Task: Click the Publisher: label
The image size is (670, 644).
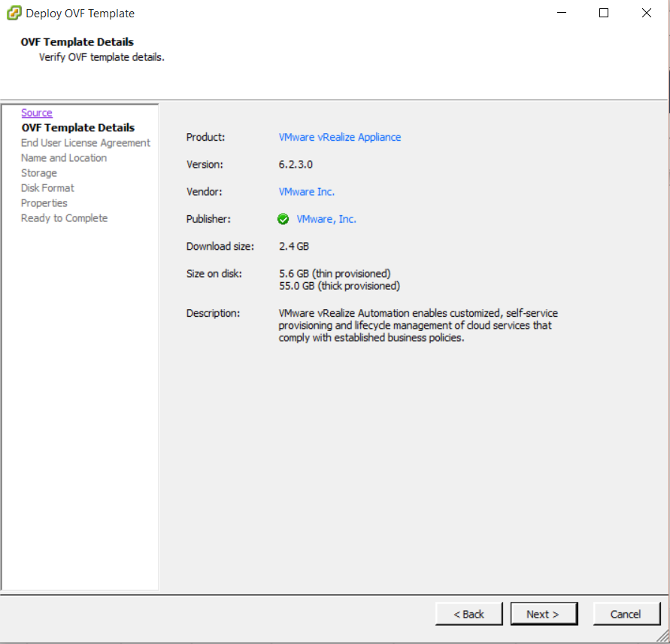Action: [208, 219]
